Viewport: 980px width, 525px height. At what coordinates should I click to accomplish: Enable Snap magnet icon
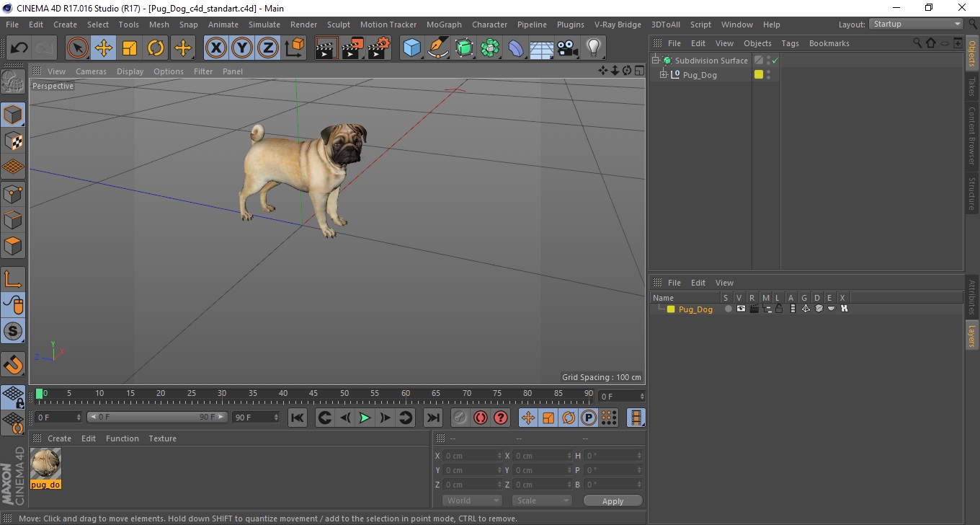point(13,364)
